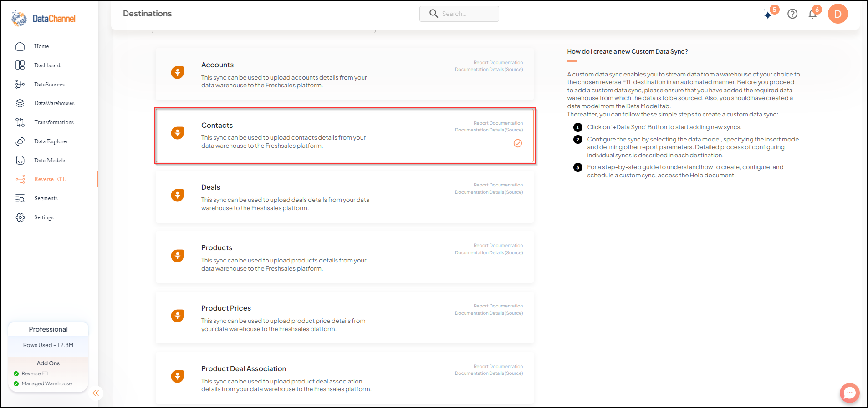Open the Home icon in sidebar
Viewport: 868px width, 408px height.
(20, 46)
